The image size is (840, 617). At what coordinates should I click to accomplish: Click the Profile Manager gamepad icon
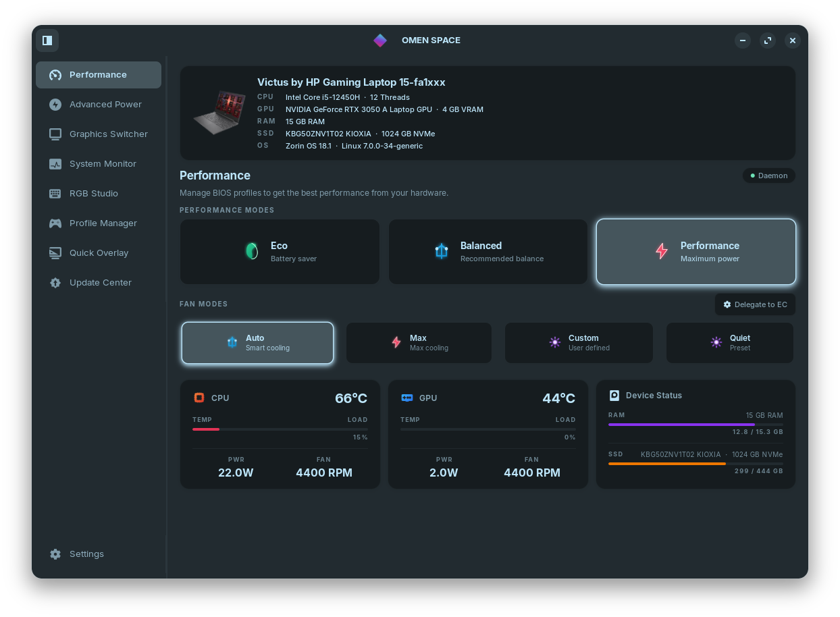point(55,223)
